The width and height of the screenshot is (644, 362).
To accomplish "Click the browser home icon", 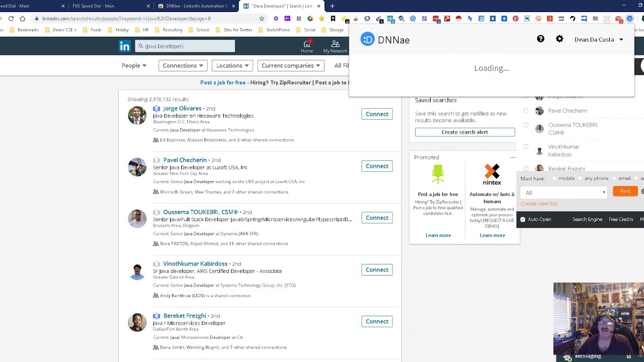I will click(22, 19).
